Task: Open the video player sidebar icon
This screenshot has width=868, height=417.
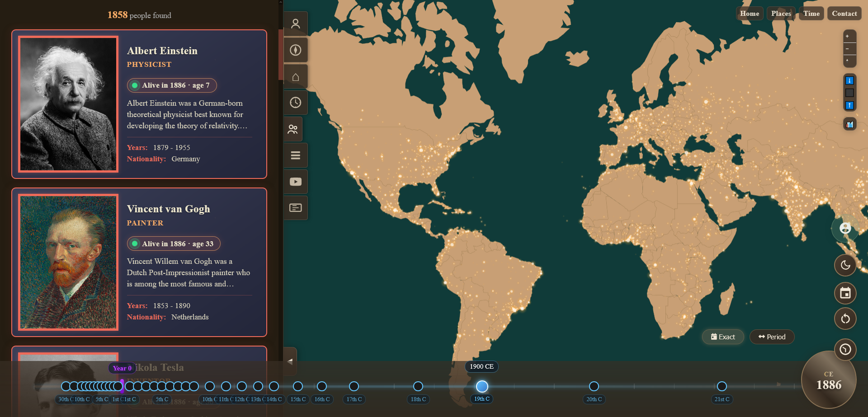Action: tap(296, 182)
